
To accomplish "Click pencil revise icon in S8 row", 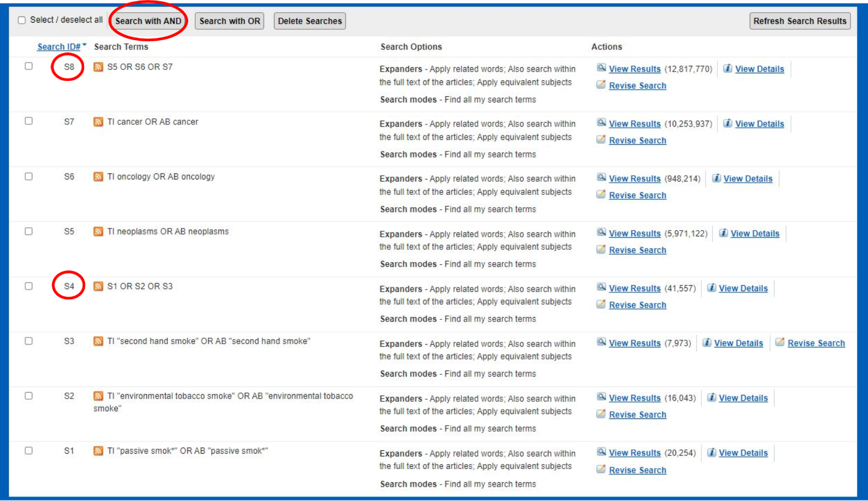I will [x=601, y=85].
